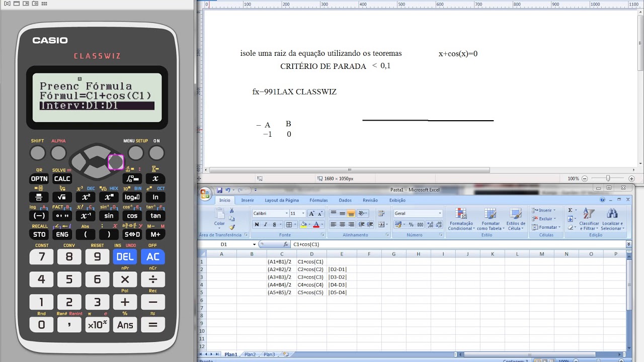Image resolution: width=644 pixels, height=362 pixels.
Task: Open the calculator MENU SETUP key
Action: [136, 153]
